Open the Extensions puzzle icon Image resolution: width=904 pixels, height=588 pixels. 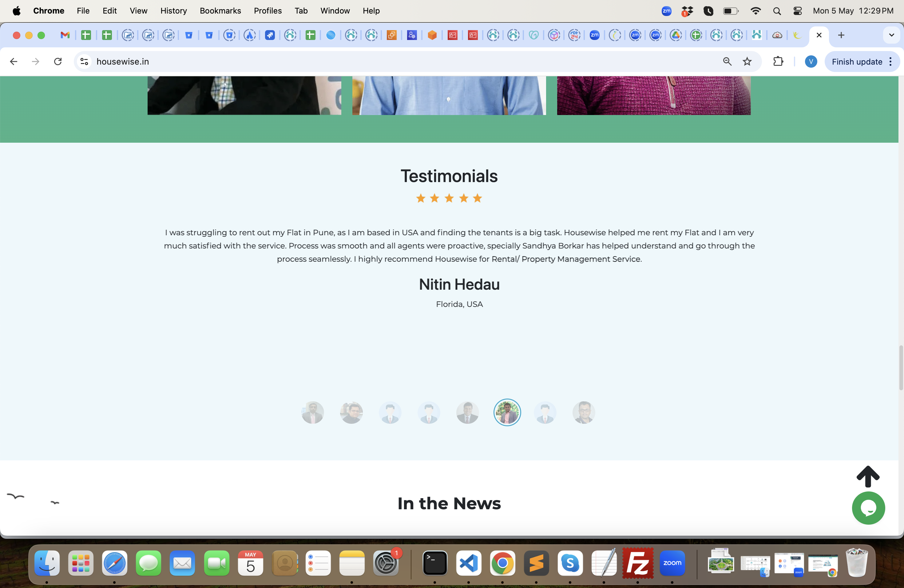point(778,62)
